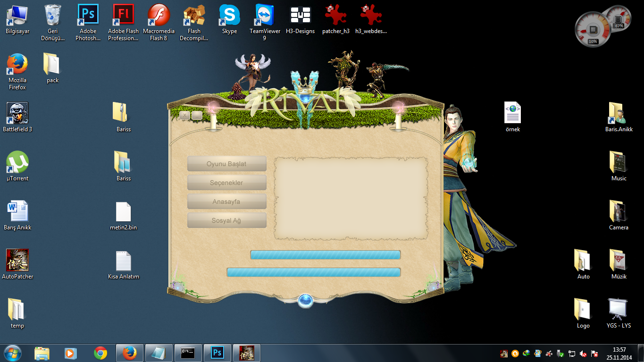Viewport: 644px width, 362px height.
Task: Open Seçenekler in the Rival launcher
Action: tap(227, 183)
